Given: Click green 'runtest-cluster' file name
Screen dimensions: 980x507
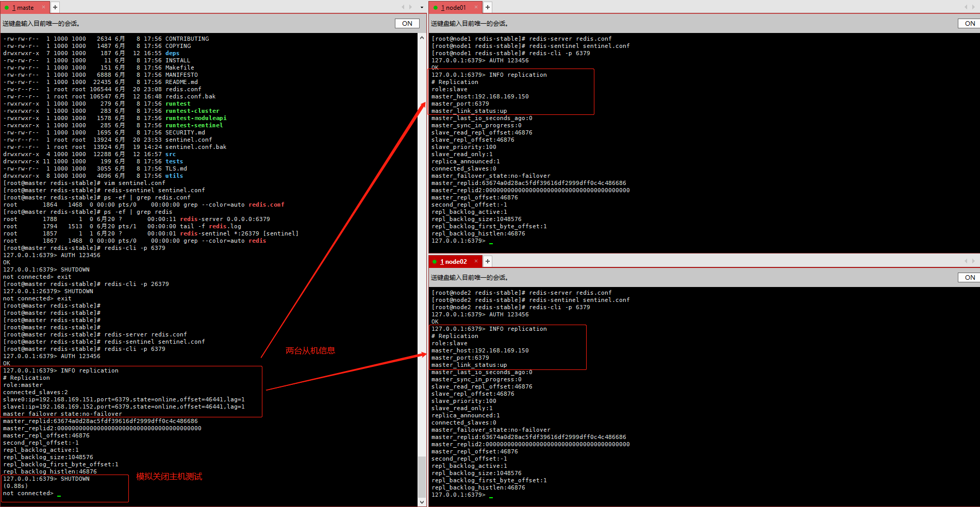Looking at the screenshot, I should [x=192, y=111].
